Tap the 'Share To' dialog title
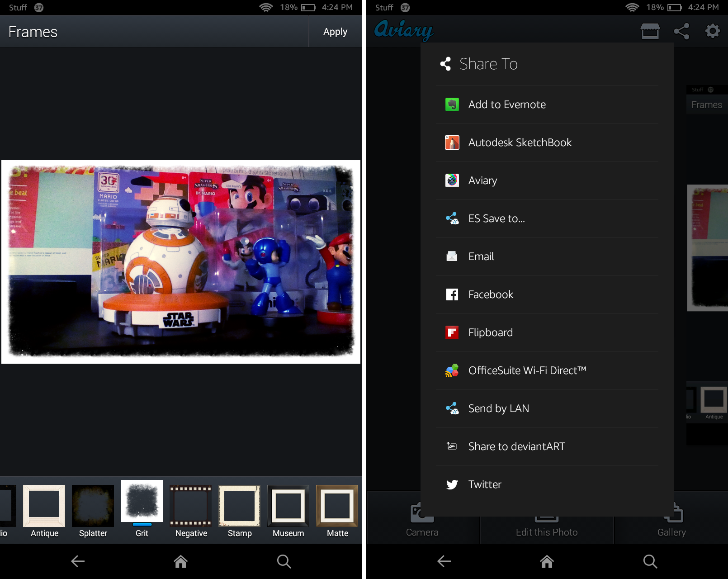Viewport: 728px width, 579px height. pyautogui.click(x=488, y=64)
